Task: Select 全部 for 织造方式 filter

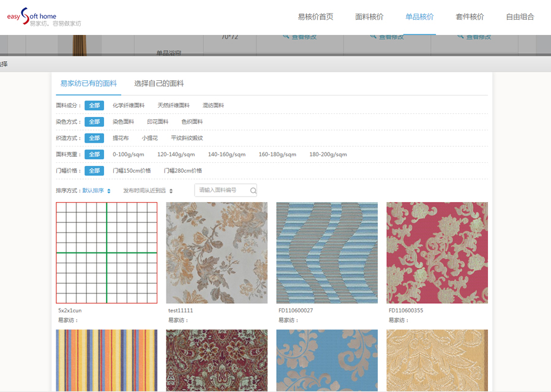Action: click(94, 138)
